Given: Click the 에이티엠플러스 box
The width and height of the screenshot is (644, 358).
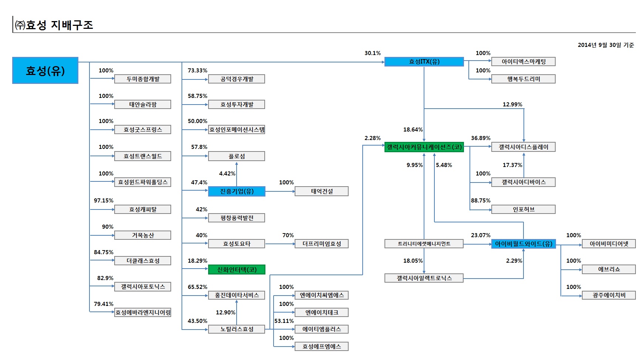Looking at the screenshot, I should [322, 329].
